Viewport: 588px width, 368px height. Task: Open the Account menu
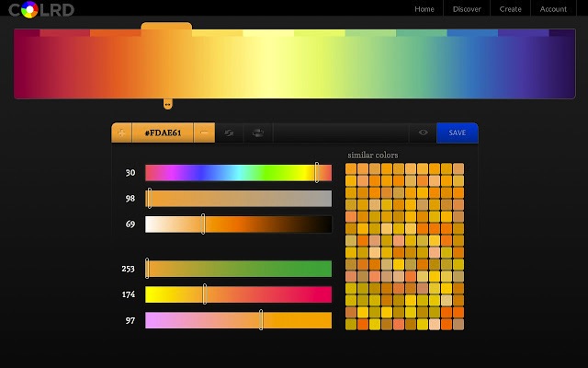(553, 9)
